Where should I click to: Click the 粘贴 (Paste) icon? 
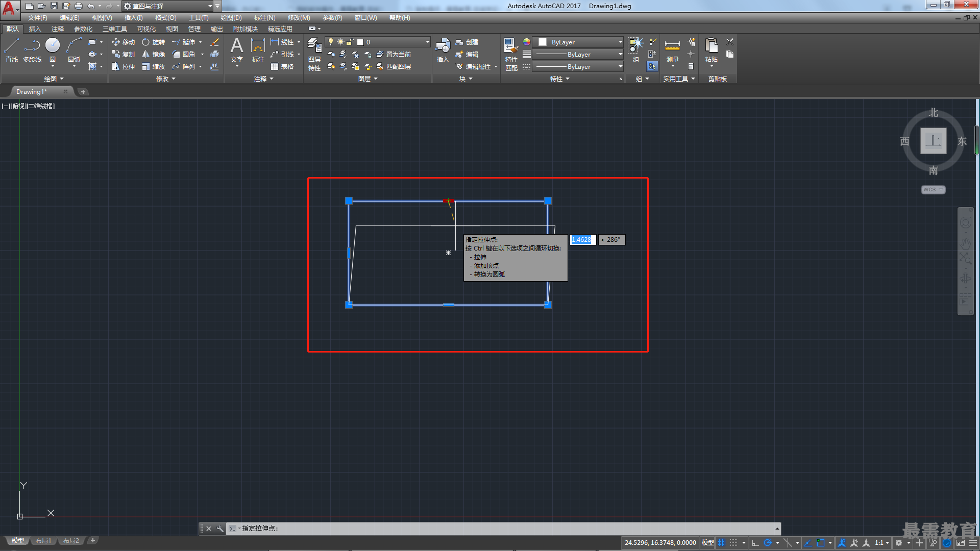point(711,51)
